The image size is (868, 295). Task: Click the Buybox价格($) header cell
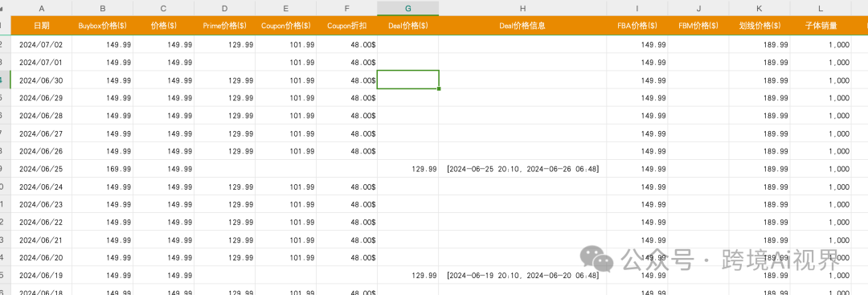point(102,26)
